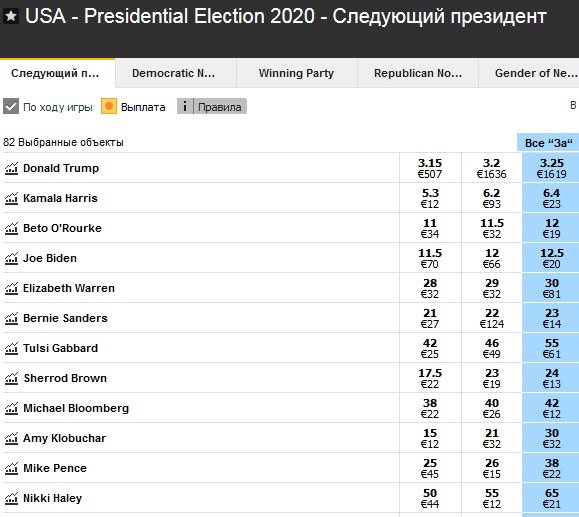579x517 pixels.
Task: Toggle the По ходу игры checkbox
Action: click(x=11, y=106)
